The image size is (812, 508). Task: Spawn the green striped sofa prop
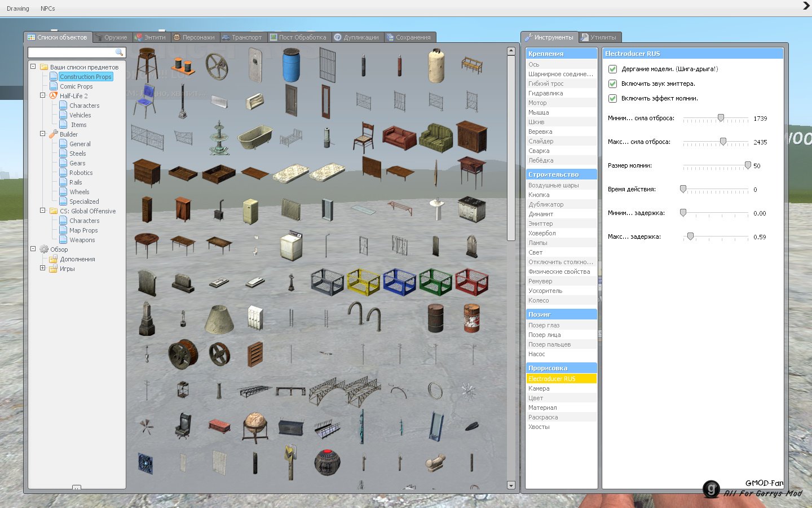[435, 137]
